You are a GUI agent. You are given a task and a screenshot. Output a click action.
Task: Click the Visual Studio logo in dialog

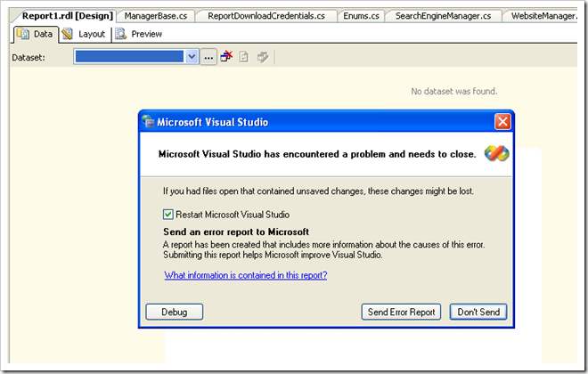[496, 154]
